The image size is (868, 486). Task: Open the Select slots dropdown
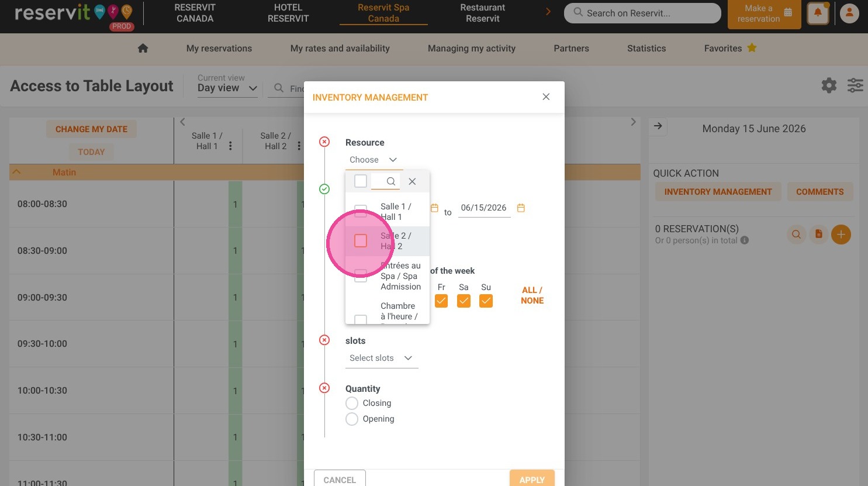[382, 358]
